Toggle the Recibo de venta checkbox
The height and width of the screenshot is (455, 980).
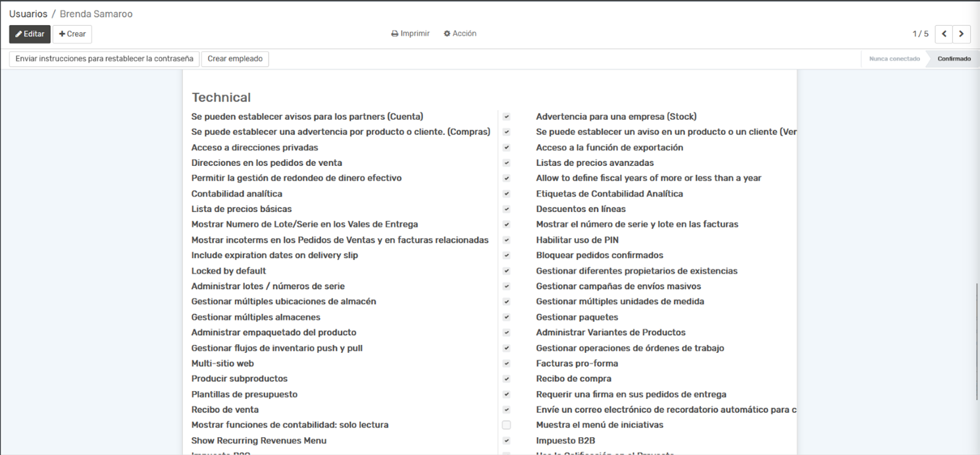point(506,410)
